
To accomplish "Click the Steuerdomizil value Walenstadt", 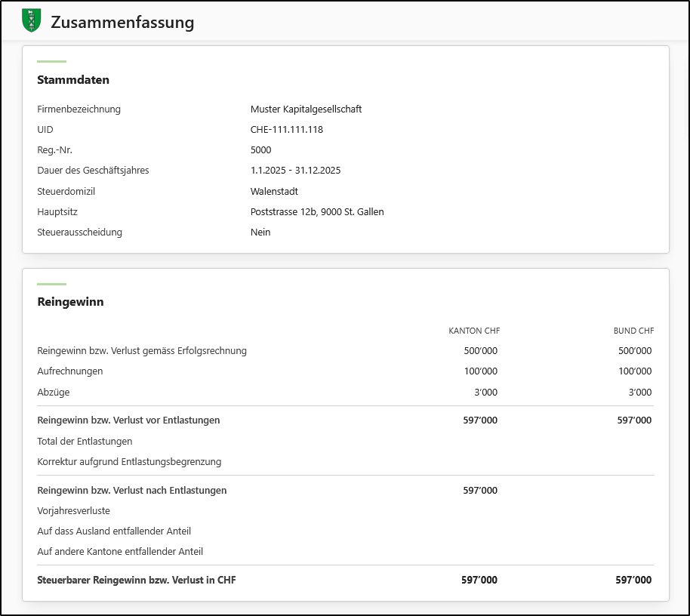I will pyautogui.click(x=274, y=192).
